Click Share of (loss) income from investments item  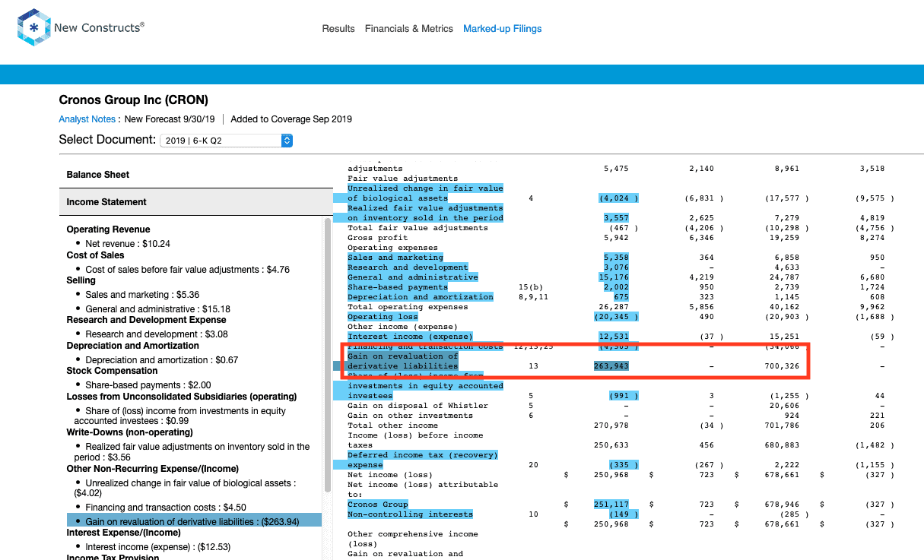(180, 416)
